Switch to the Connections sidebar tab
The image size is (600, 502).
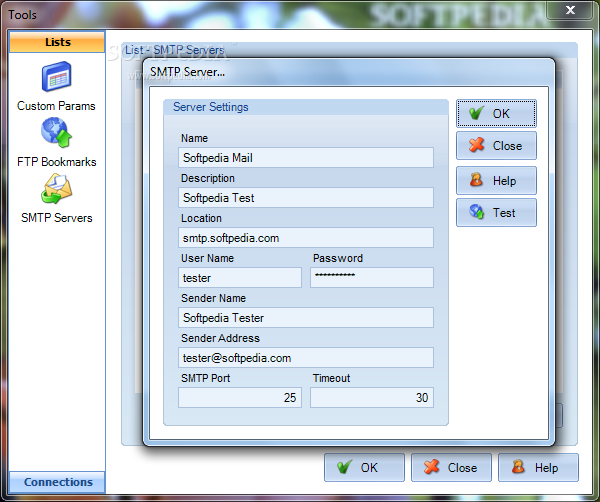coord(57,482)
